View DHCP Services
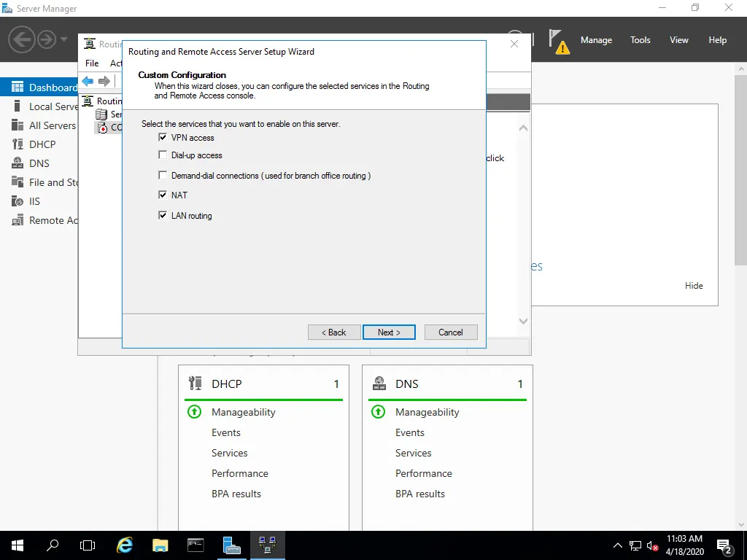 (x=230, y=453)
